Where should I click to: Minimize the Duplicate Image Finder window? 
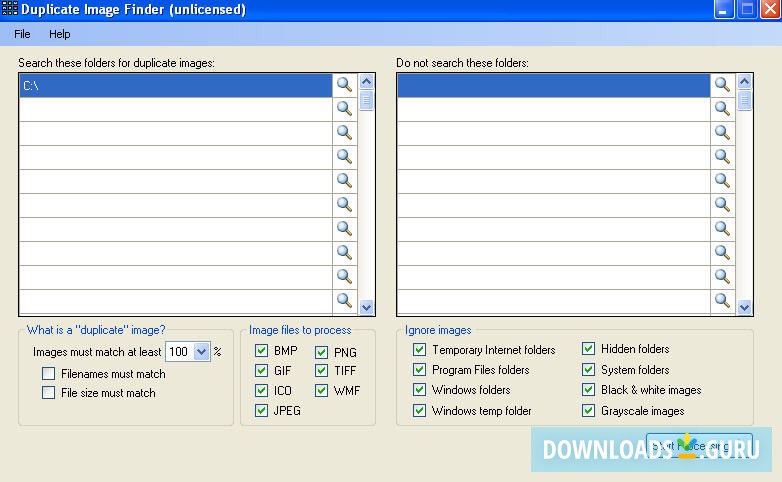[723, 9]
